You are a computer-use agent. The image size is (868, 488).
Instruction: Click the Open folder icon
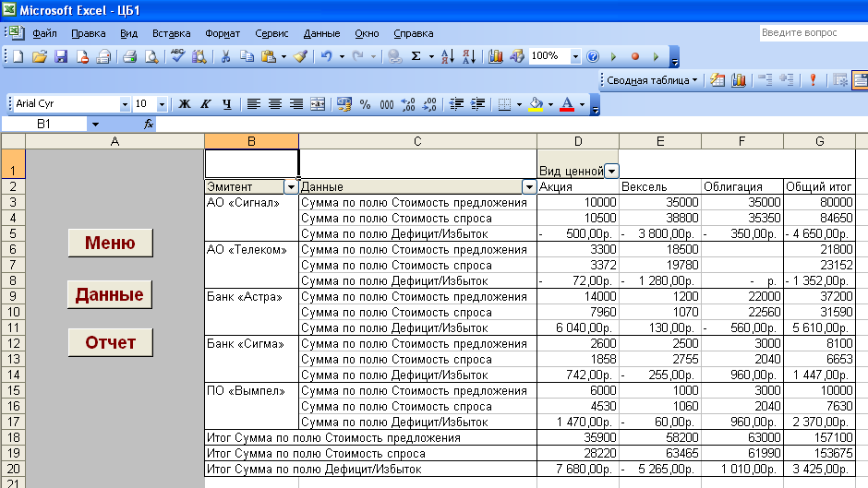click(x=40, y=56)
